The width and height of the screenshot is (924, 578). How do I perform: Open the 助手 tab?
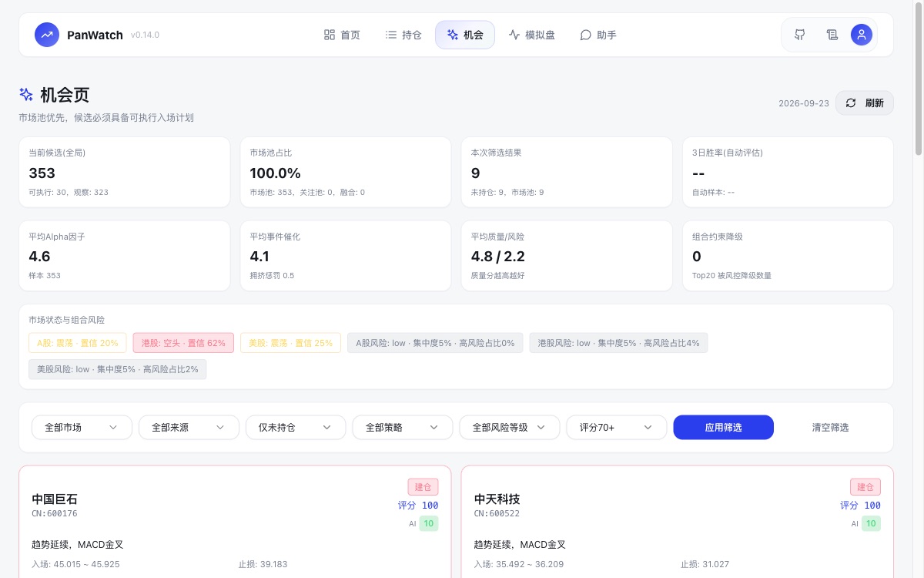coord(598,35)
